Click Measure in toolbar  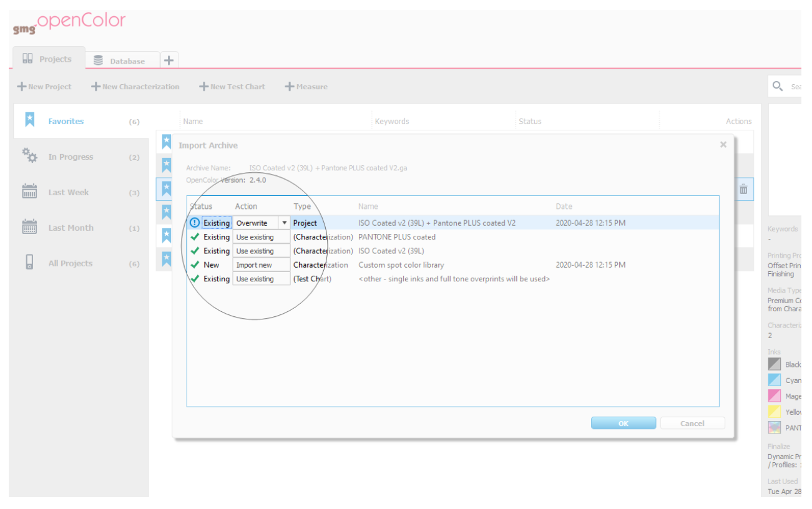(x=306, y=87)
